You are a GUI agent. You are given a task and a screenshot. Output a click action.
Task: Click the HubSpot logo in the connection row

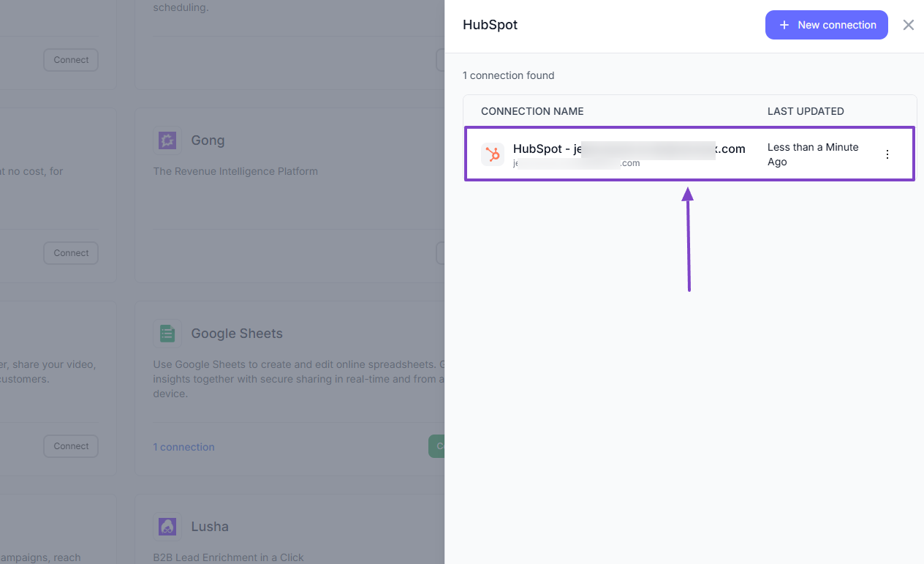(493, 154)
